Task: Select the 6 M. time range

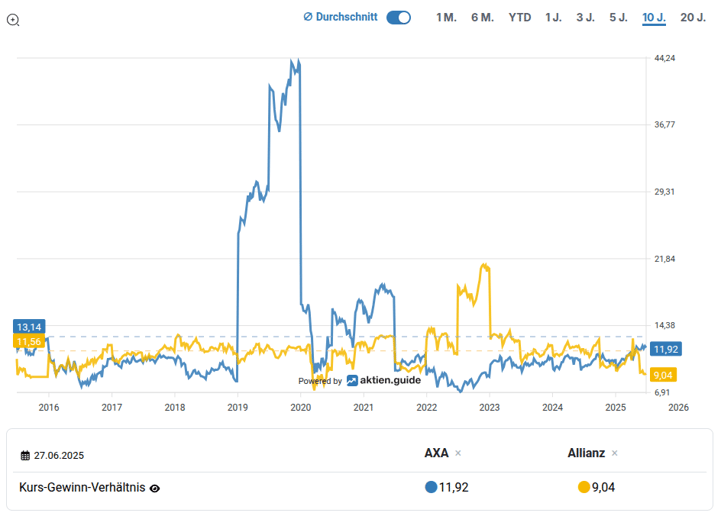Action: point(482,17)
